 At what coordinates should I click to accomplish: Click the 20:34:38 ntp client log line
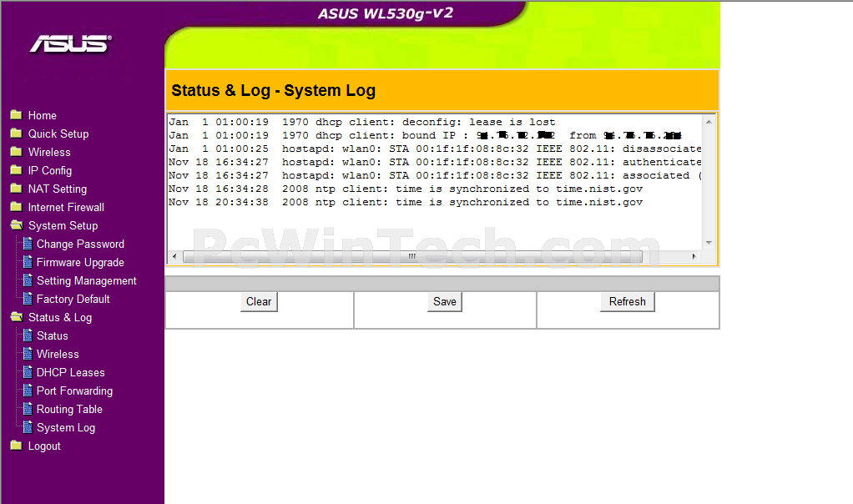(x=406, y=202)
